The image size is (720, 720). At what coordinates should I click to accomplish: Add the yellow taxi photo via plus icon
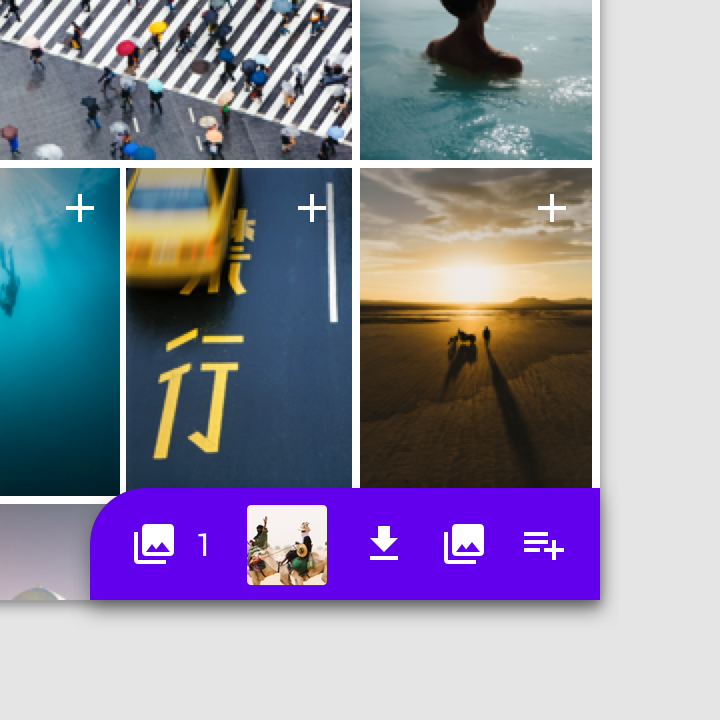click(312, 208)
